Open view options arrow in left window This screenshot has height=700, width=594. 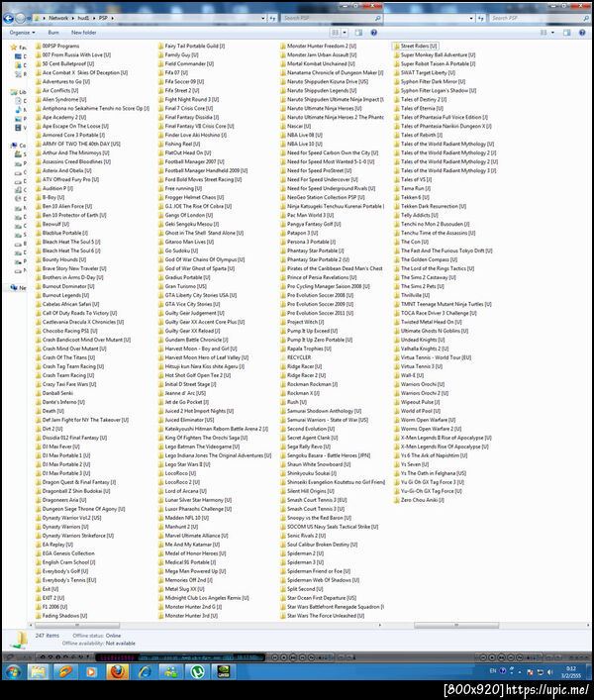coord(345,33)
